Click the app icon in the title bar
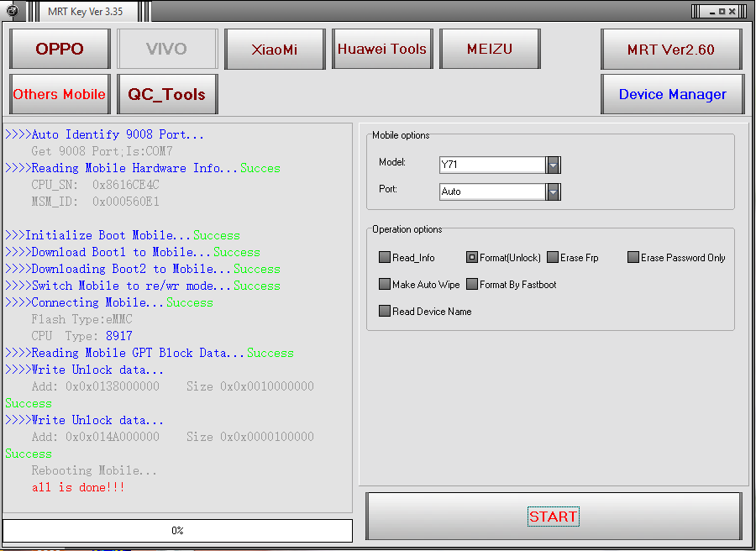Image resolution: width=756 pixels, height=551 pixels. click(x=12, y=10)
